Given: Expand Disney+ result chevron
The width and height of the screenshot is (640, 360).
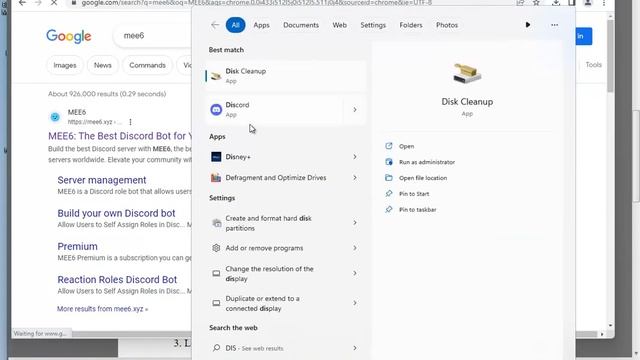Looking at the screenshot, I should coord(355,157).
